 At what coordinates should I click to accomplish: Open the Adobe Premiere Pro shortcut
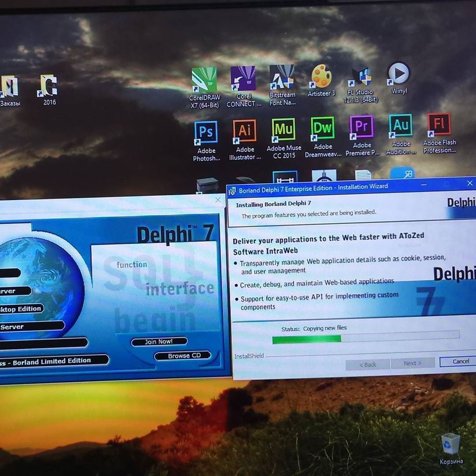click(362, 136)
